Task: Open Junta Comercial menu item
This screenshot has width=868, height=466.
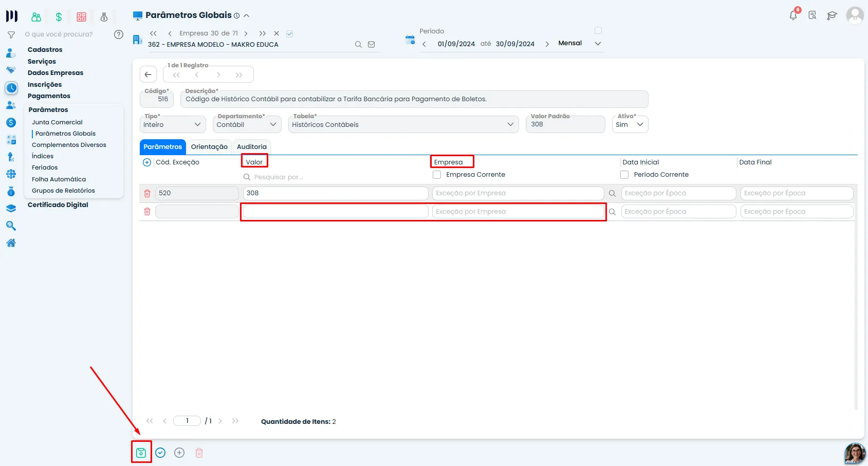Action: tap(57, 122)
